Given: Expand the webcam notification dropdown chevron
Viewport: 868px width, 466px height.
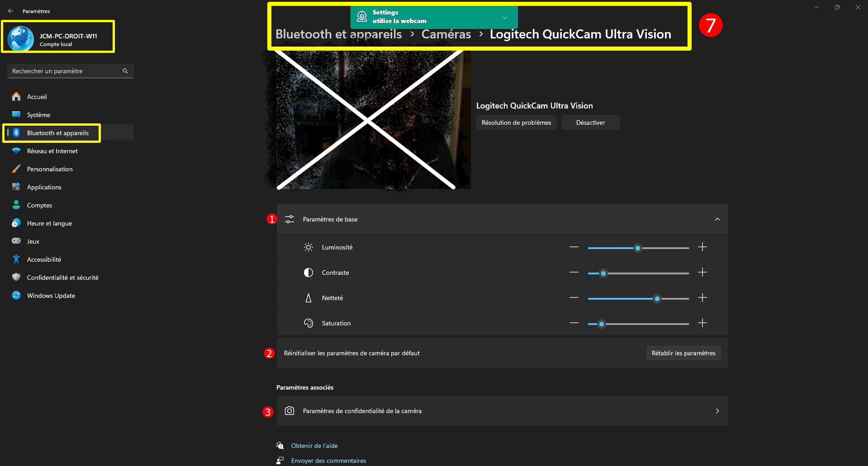Looking at the screenshot, I should point(505,18).
